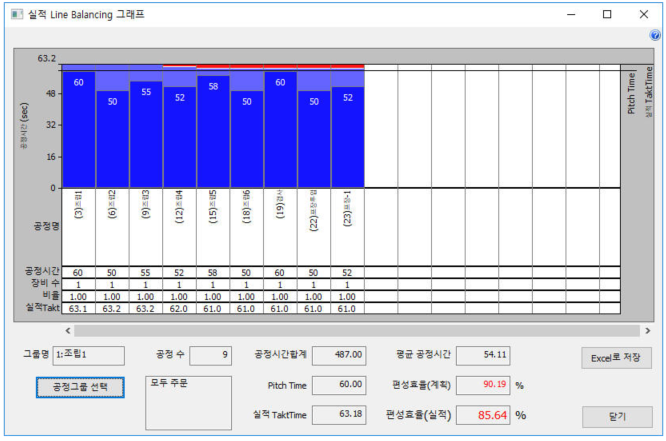Click the blue help question mark icon
This screenshot has height=441, width=666.
(x=655, y=35)
